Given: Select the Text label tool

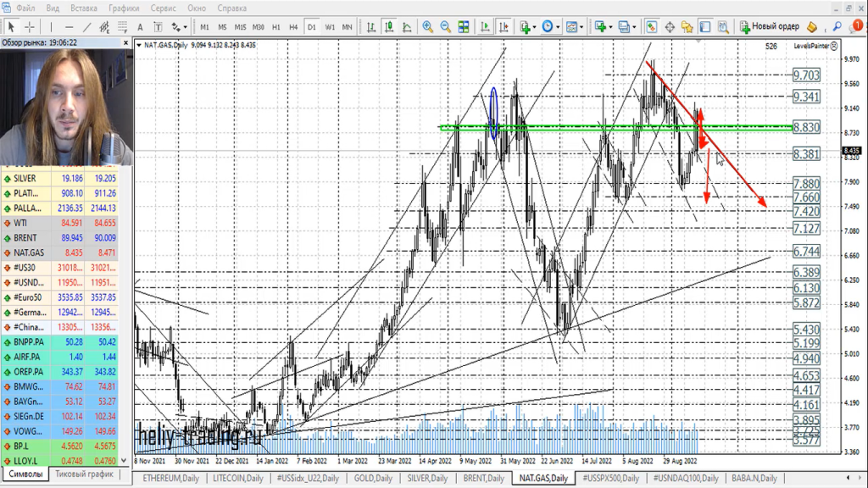Looking at the screenshot, I should click(x=142, y=27).
